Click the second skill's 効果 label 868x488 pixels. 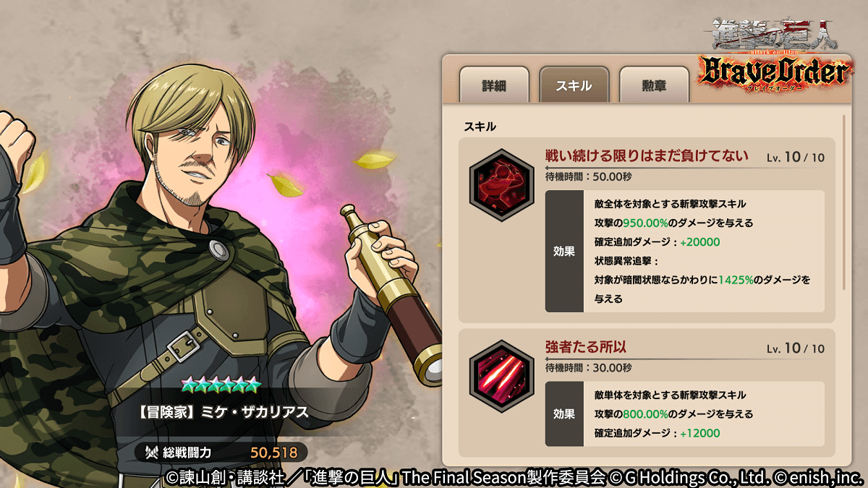(564, 414)
